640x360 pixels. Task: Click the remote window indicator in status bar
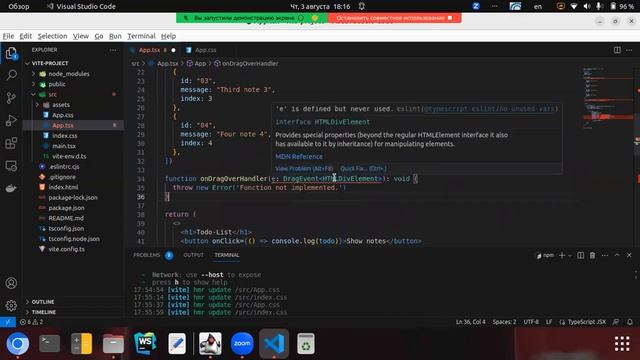pos(8,322)
